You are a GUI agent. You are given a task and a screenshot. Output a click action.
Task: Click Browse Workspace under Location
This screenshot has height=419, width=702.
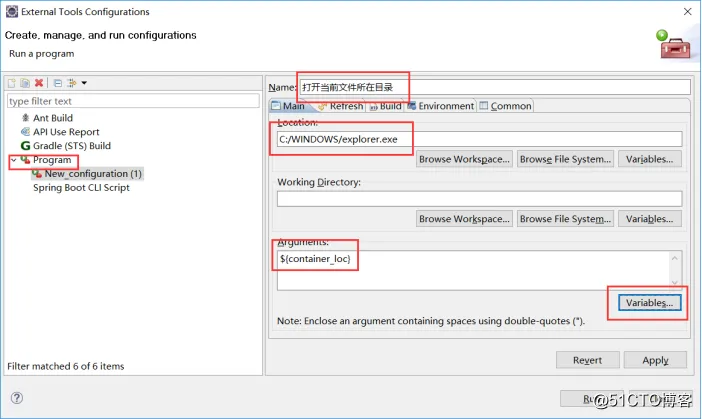(464, 159)
